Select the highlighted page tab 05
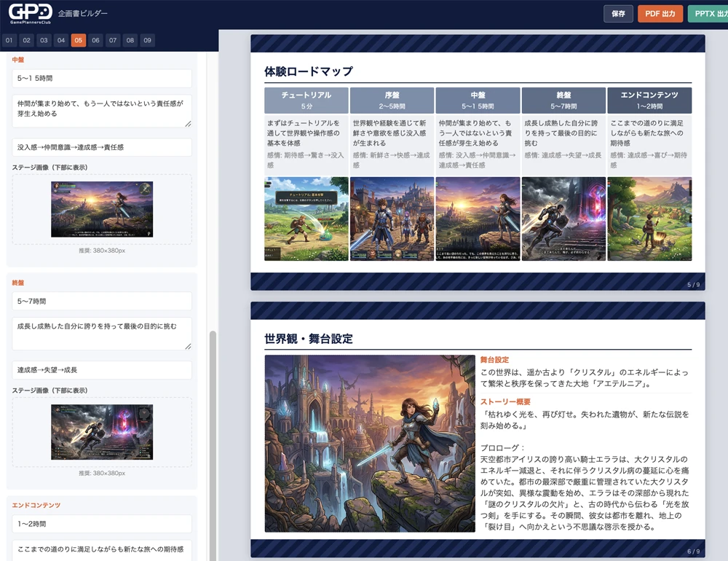Viewport: 728px width, 561px height. pos(77,40)
